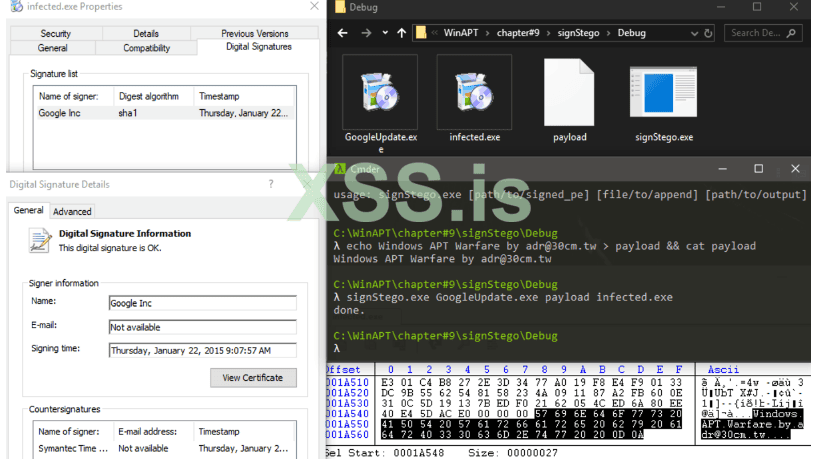The height and width of the screenshot is (466, 817).
Task: Switch to the Compatibility tab
Action: (x=146, y=48)
